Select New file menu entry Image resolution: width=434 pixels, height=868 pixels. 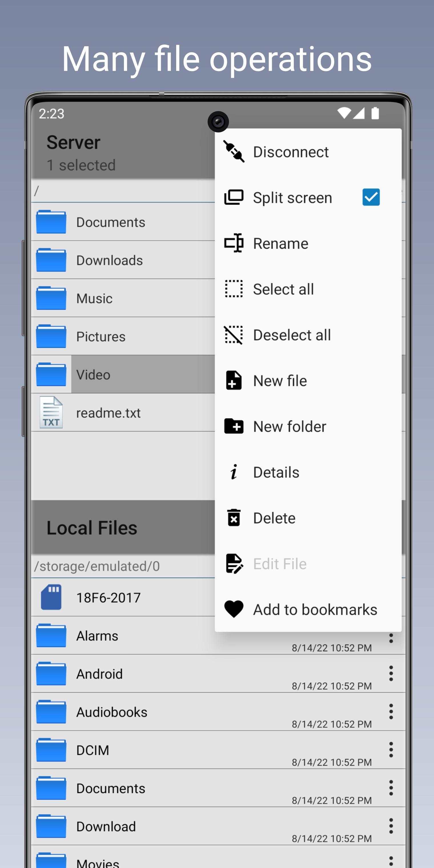(x=308, y=381)
